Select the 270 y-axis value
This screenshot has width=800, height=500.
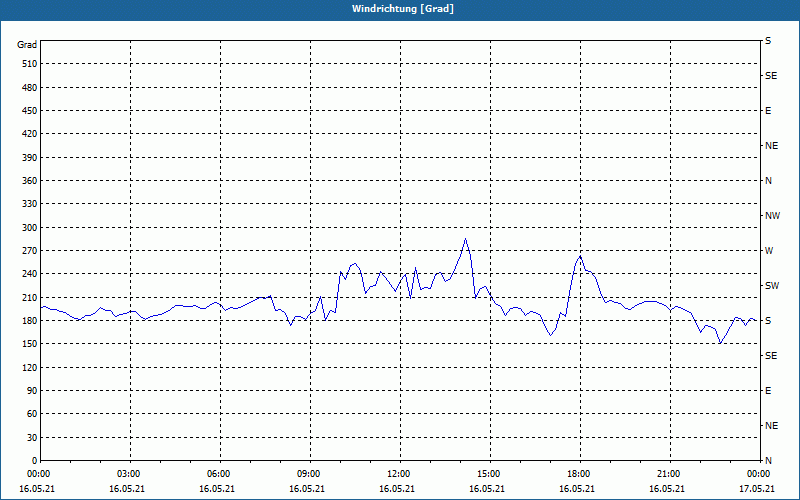tap(30, 251)
